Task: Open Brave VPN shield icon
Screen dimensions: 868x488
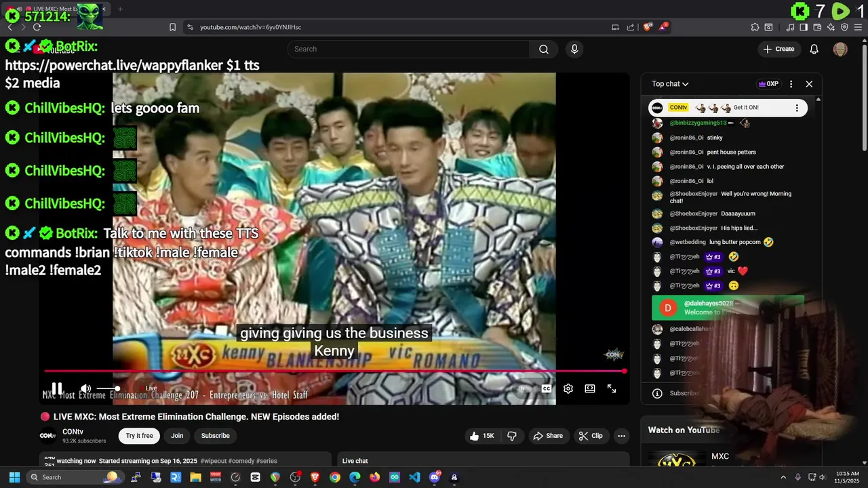Action: (844, 27)
